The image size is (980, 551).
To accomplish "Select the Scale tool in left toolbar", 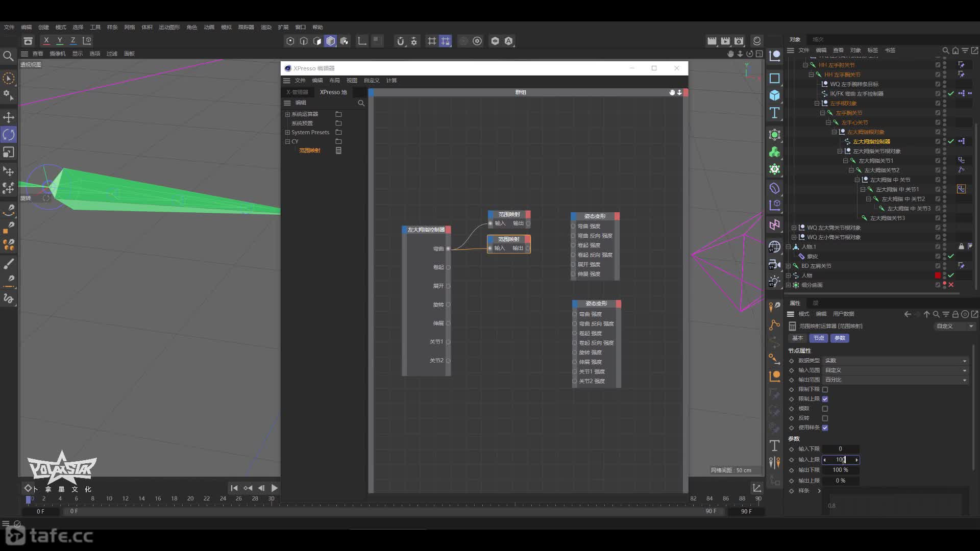I will (9, 152).
